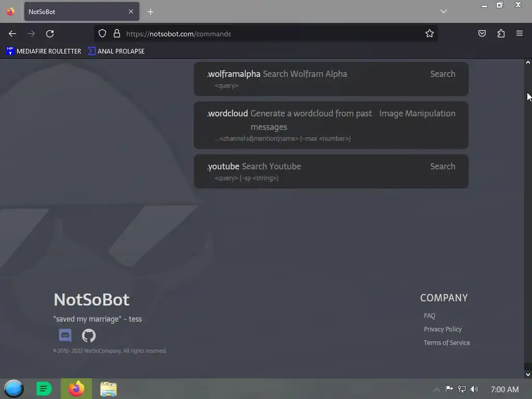Focus Firefox from the taskbar
Image resolution: width=532 pixels, height=399 pixels.
(76, 389)
